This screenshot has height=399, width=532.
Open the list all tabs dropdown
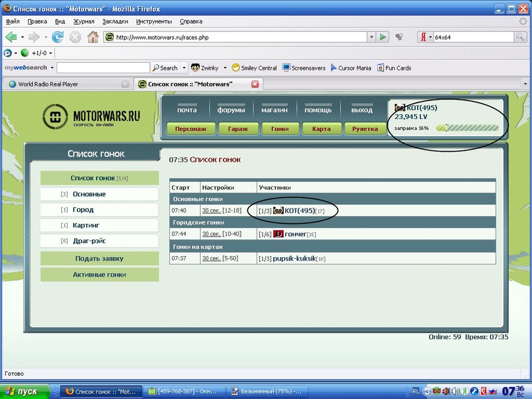point(525,83)
